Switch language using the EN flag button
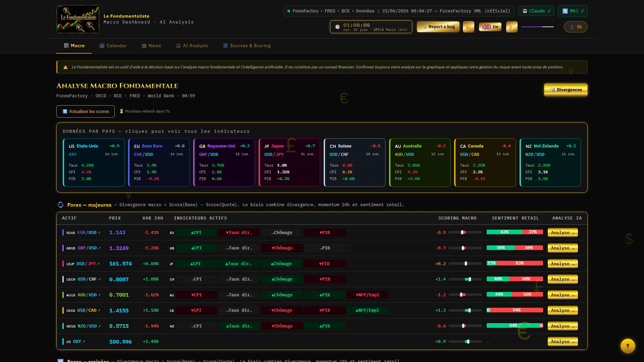644x362 pixels. click(x=490, y=27)
